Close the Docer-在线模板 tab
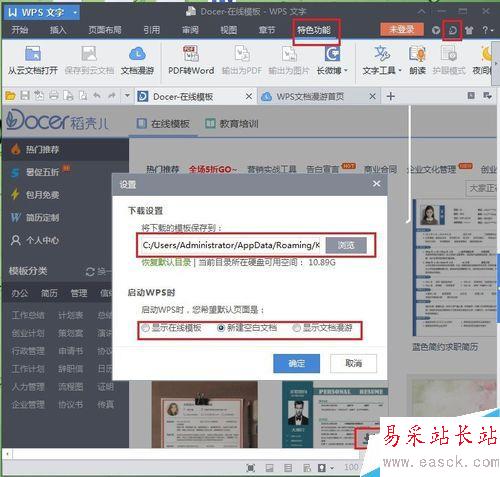Screen dimensions: 500x477 pyautogui.click(x=249, y=96)
